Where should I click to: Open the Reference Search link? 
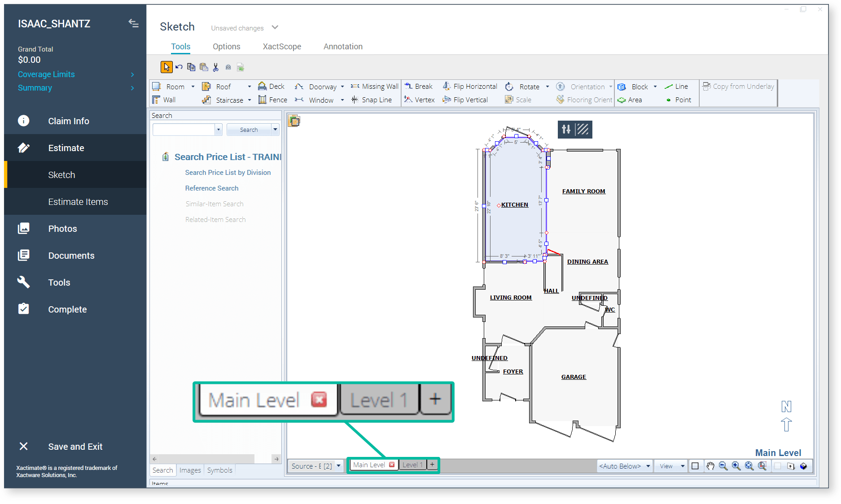point(211,188)
